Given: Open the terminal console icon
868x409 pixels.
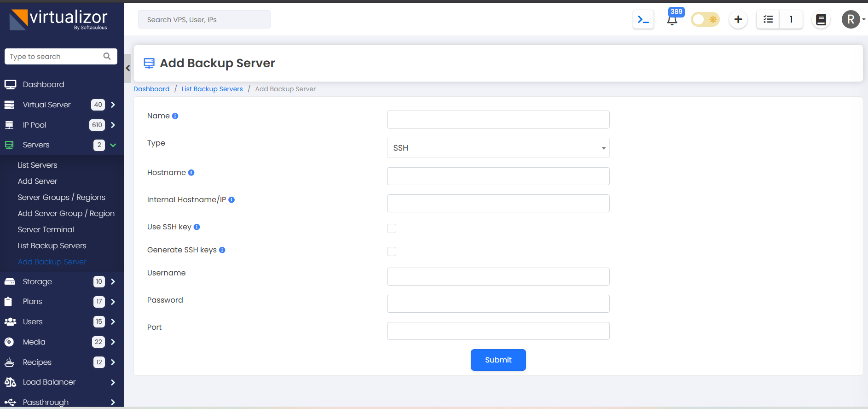Looking at the screenshot, I should [643, 20].
